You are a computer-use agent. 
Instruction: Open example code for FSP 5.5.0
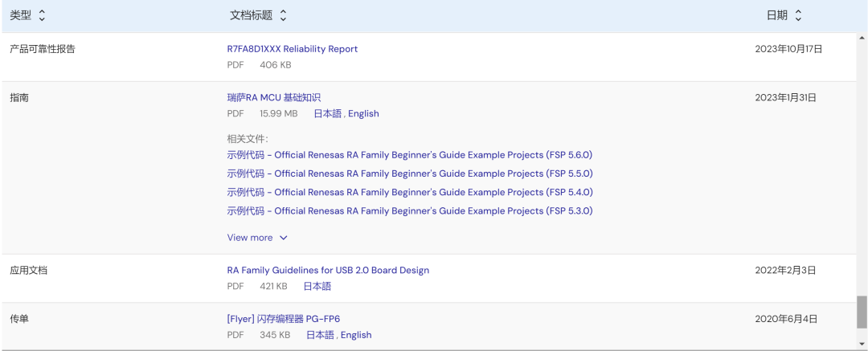click(x=409, y=173)
